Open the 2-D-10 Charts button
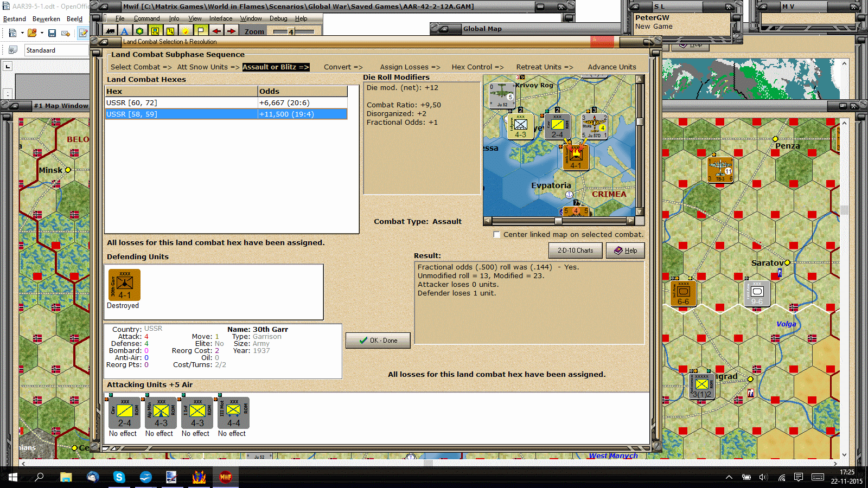Viewport: 868px width, 488px height. tap(576, 251)
